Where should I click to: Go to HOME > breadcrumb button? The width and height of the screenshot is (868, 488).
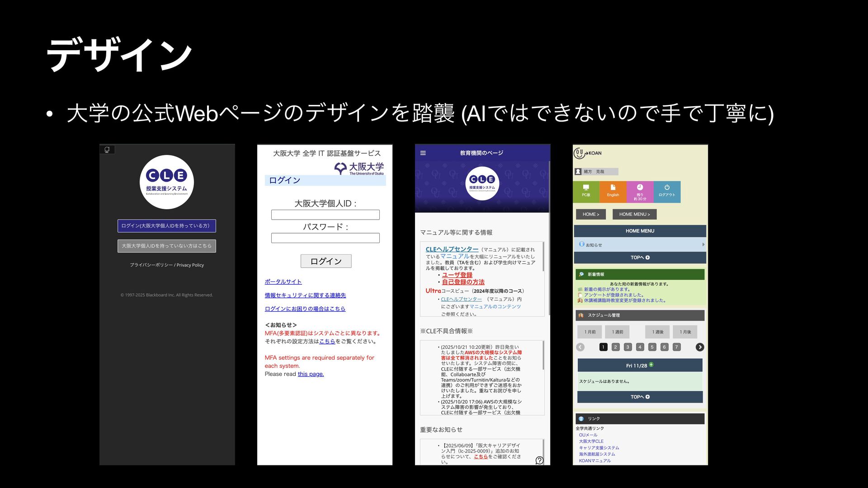[590, 214]
